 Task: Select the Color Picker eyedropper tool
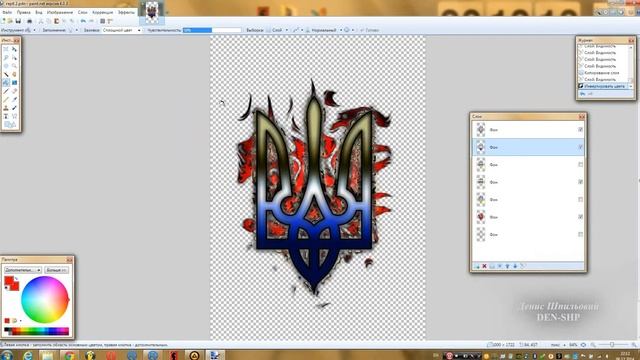14,99
